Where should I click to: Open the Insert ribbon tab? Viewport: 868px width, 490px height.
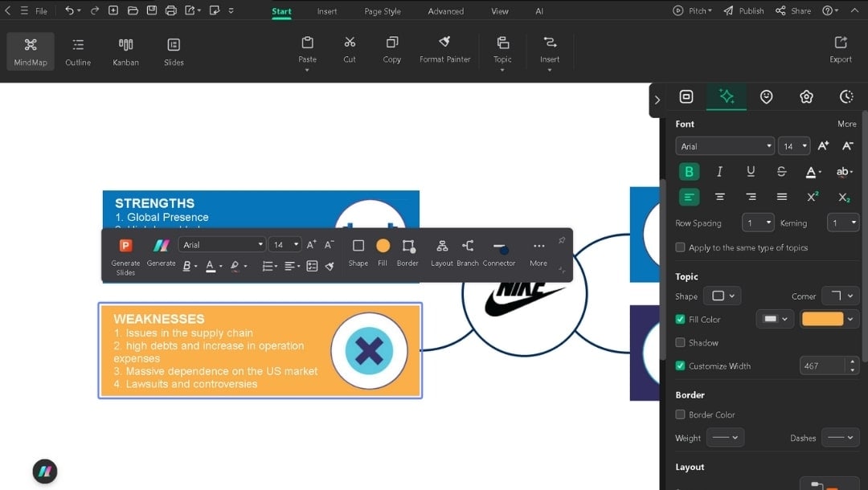point(326,11)
